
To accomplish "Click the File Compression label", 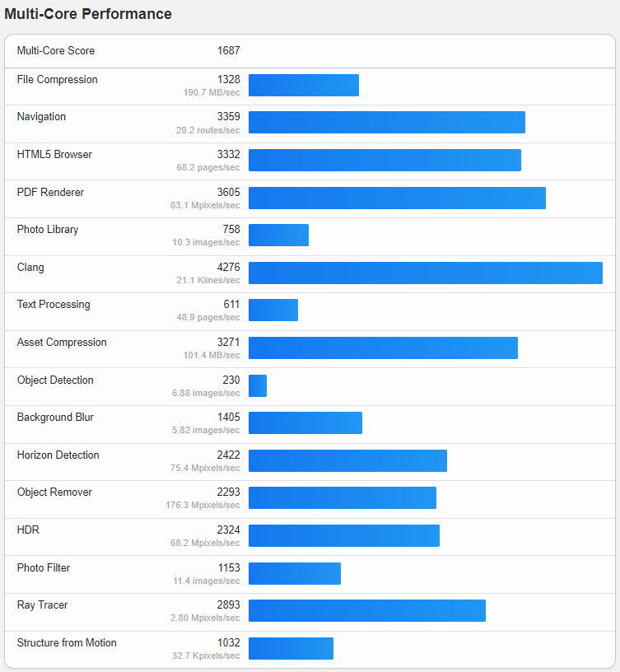I will [x=58, y=80].
